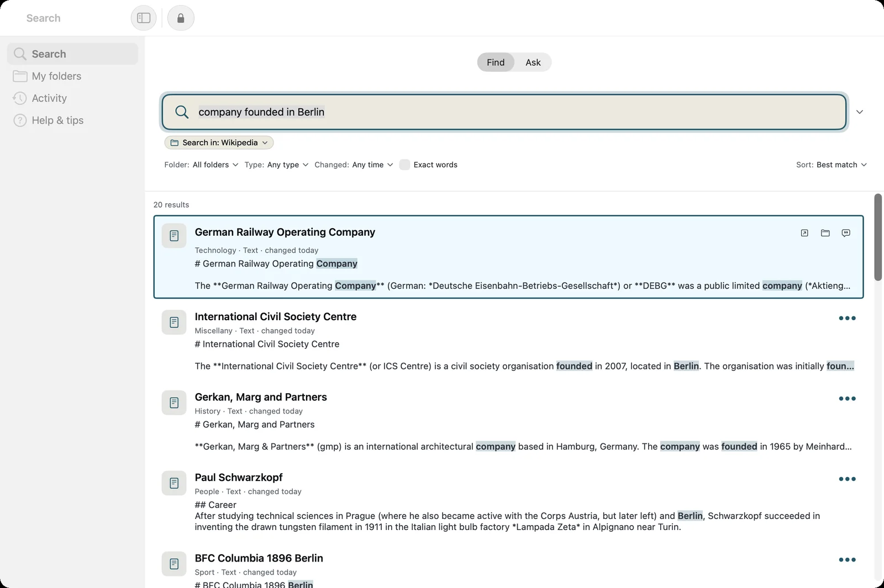
Task: Open more options for Gerkan, Marg and Partners
Action: 847,399
